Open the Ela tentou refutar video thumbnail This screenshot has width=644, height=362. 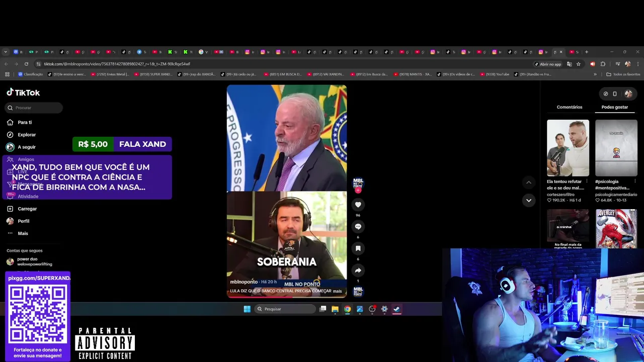click(568, 148)
